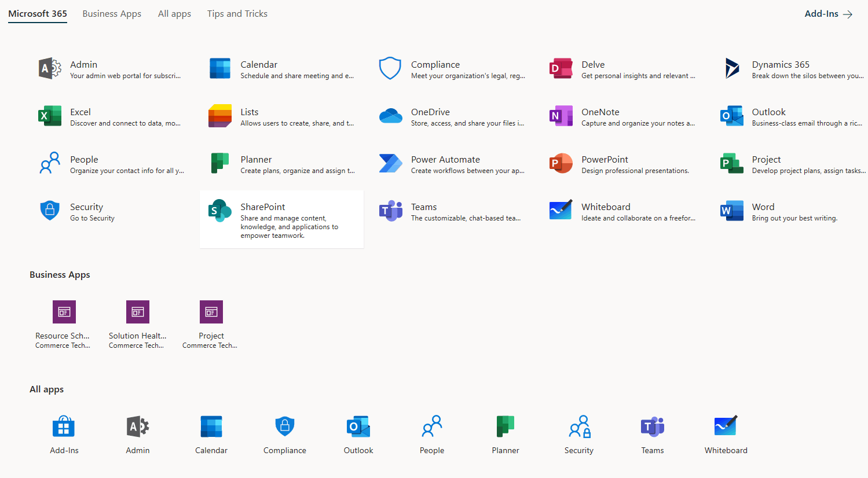Open the Dynamics 365 icon
Image resolution: width=868 pixels, height=478 pixels.
point(732,69)
